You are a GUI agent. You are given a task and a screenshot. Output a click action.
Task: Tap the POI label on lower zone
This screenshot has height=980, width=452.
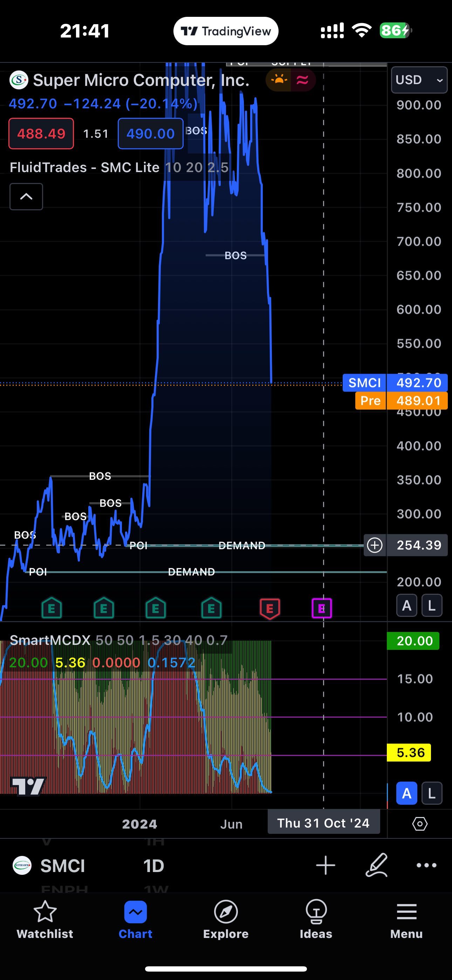(38, 572)
